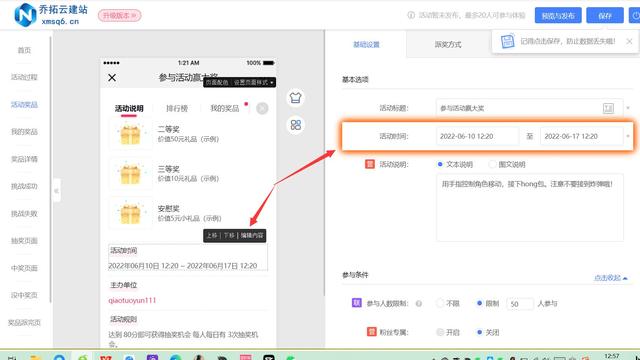The width and height of the screenshot is (640, 360).
Task: Click the info icon beside publish notice
Action: (411, 15)
